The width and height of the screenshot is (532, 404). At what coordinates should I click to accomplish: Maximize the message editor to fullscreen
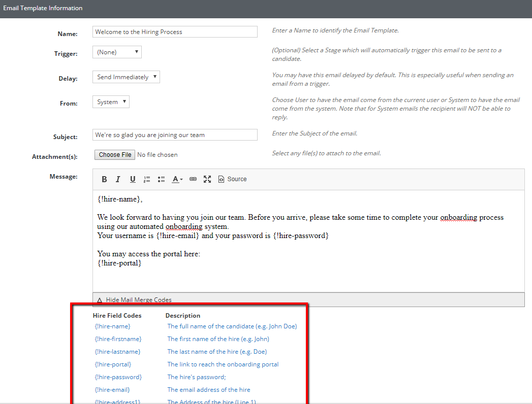pos(207,179)
